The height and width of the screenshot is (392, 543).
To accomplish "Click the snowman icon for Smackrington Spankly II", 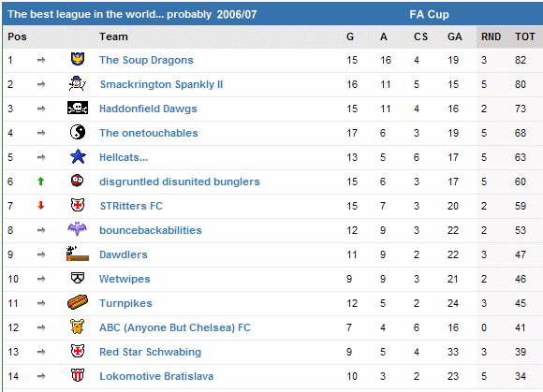I will tap(77, 83).
